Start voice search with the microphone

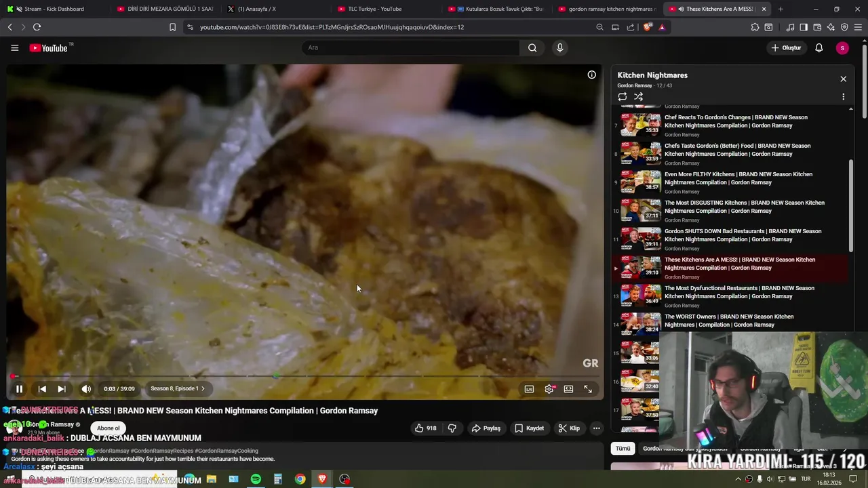tap(559, 47)
